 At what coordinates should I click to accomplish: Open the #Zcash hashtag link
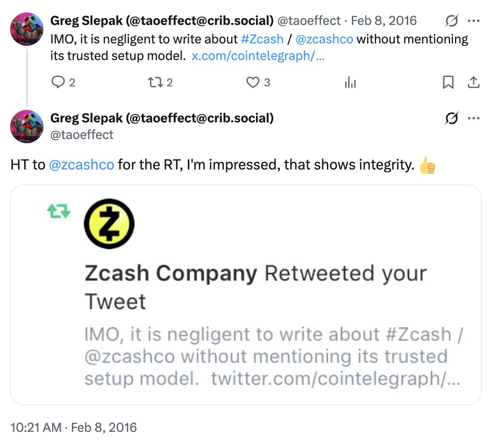coord(262,39)
